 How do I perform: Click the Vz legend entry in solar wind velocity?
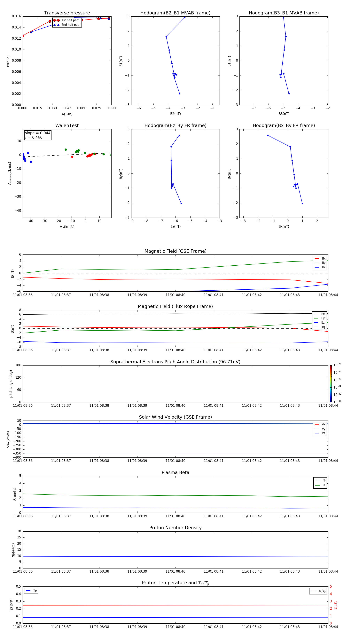tap(320, 433)
